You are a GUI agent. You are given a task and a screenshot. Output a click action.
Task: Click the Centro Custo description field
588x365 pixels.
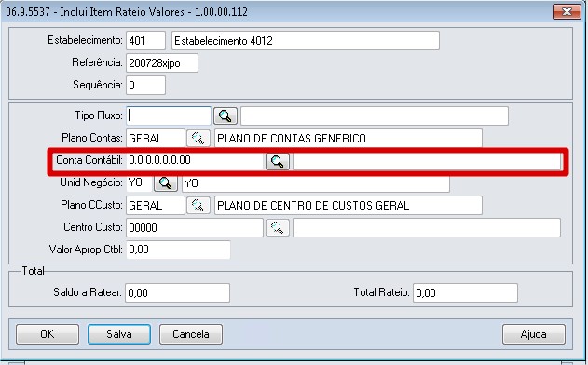[427, 228]
